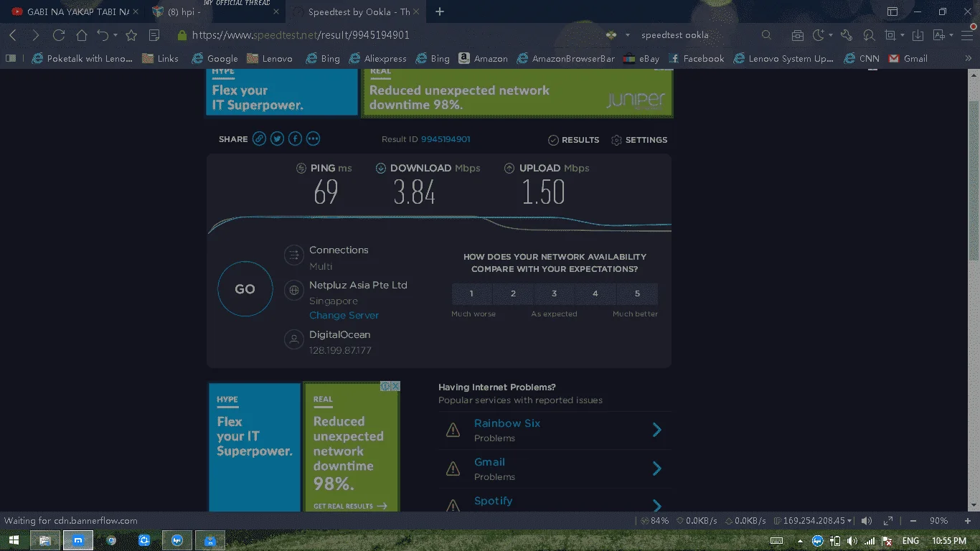
Task: Rate network availability 1
Action: click(x=471, y=293)
